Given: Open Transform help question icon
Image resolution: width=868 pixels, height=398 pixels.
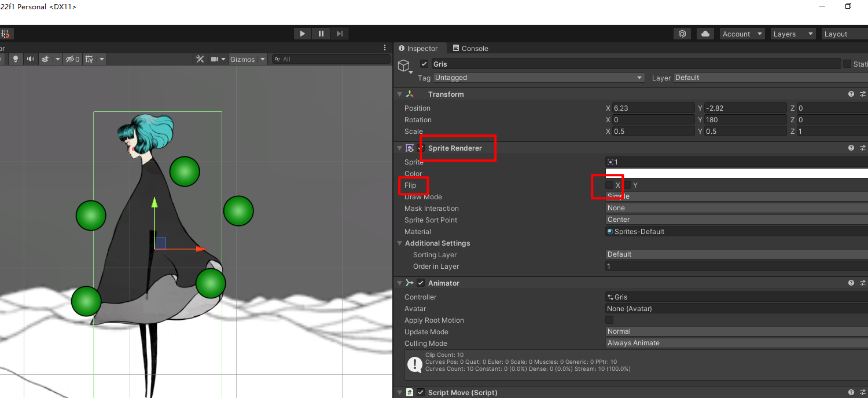Looking at the screenshot, I should pos(851,94).
